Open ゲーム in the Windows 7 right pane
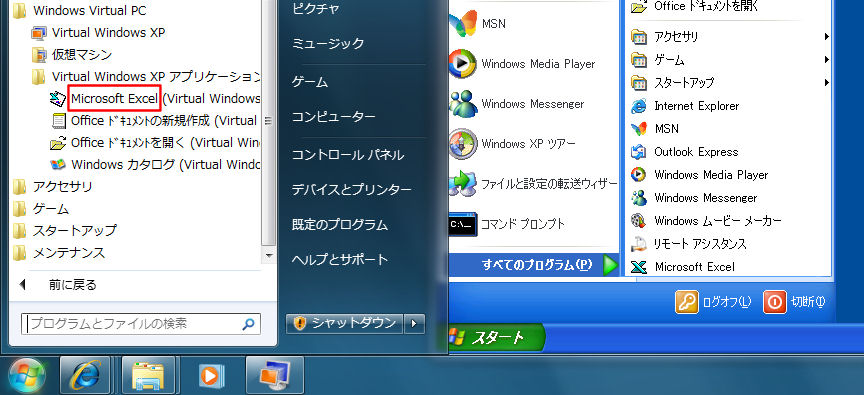 [x=310, y=82]
